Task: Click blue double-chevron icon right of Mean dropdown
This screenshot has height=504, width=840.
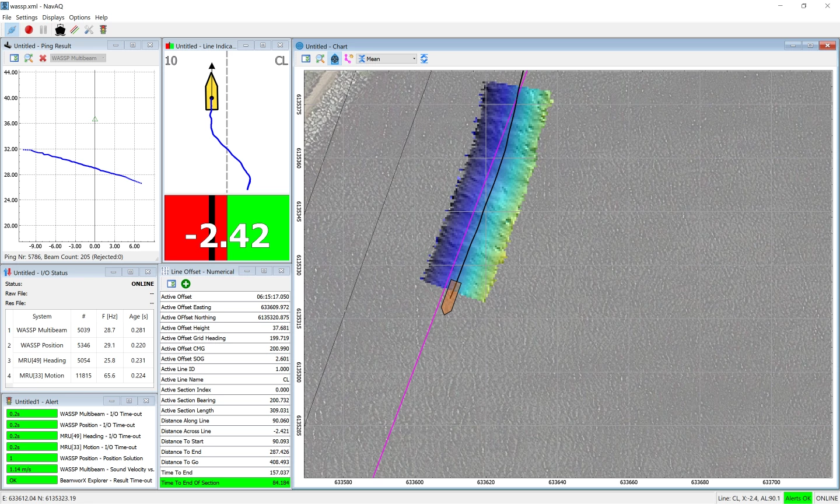Action: point(424,59)
